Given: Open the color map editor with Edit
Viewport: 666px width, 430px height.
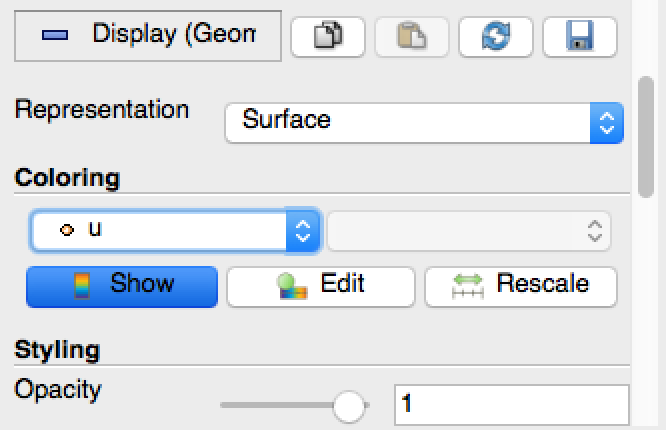Looking at the screenshot, I should 320,285.
